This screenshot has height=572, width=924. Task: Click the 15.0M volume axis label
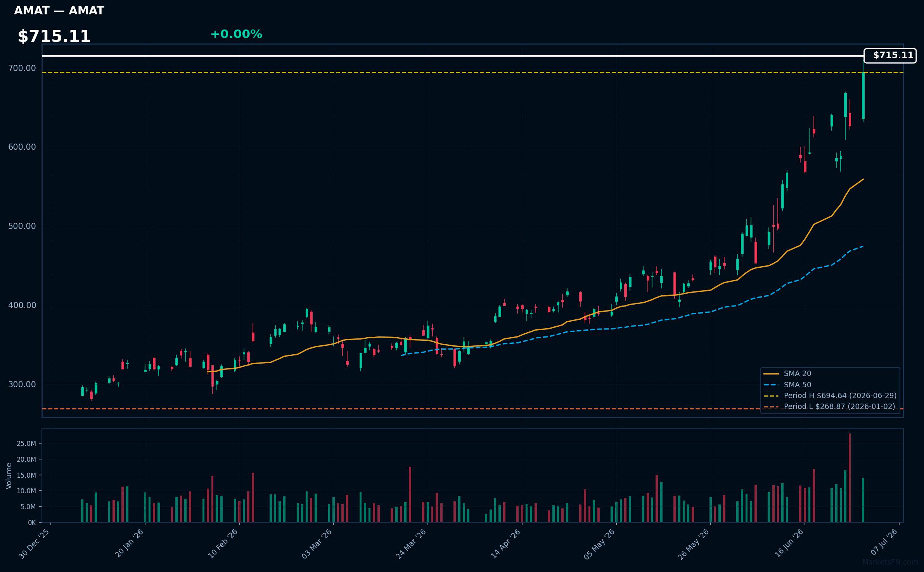(26, 475)
